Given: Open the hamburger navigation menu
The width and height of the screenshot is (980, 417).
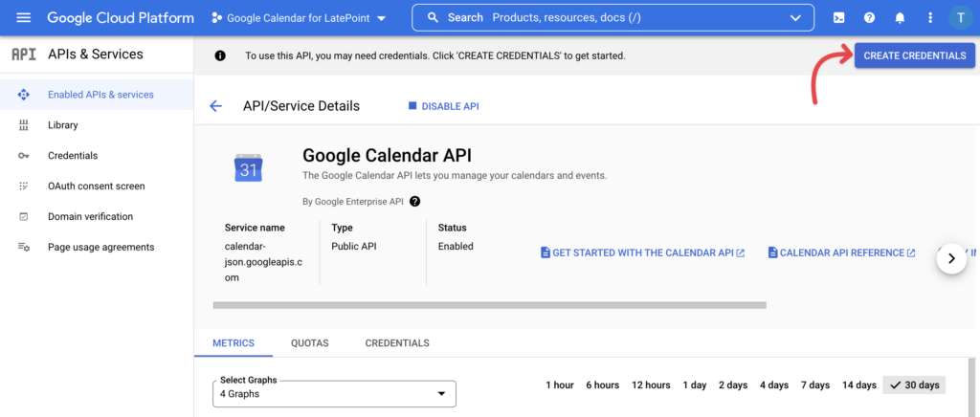Looking at the screenshot, I should (23, 17).
